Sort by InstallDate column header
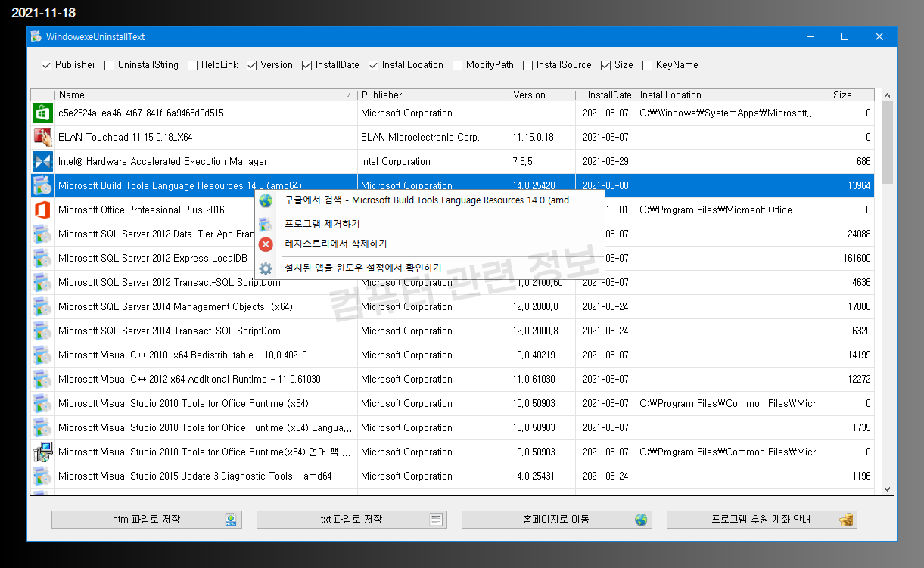The width and height of the screenshot is (924, 568). point(604,95)
